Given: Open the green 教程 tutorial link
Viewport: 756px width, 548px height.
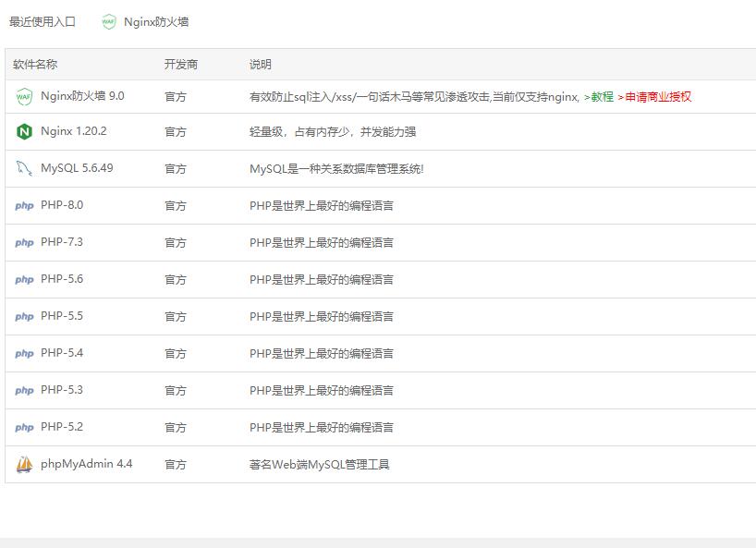Looking at the screenshot, I should click(x=598, y=97).
